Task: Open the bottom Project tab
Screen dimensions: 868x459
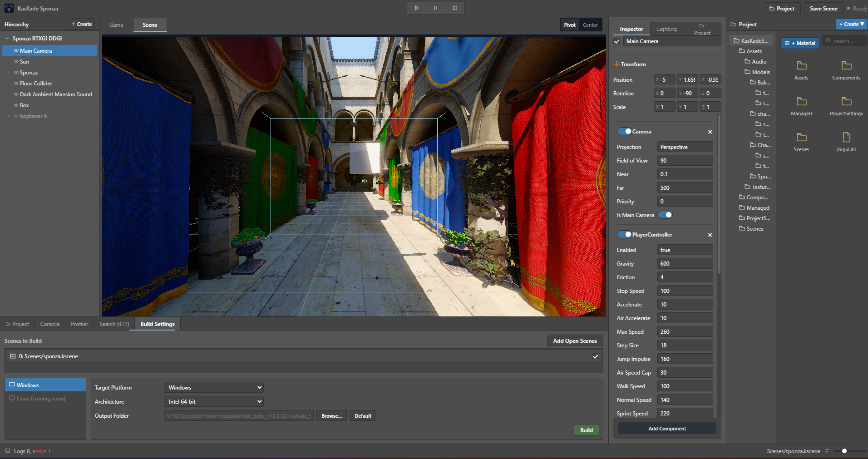Action: coord(17,324)
